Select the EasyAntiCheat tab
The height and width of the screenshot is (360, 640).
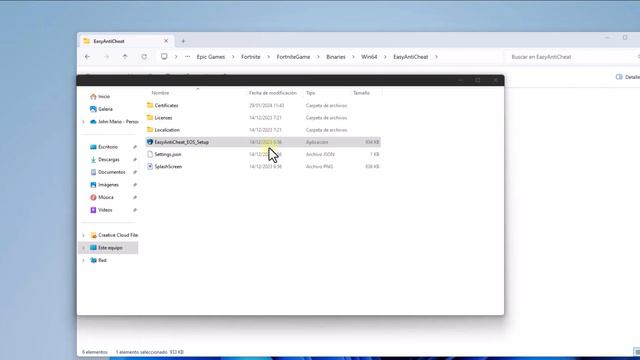tap(126, 41)
